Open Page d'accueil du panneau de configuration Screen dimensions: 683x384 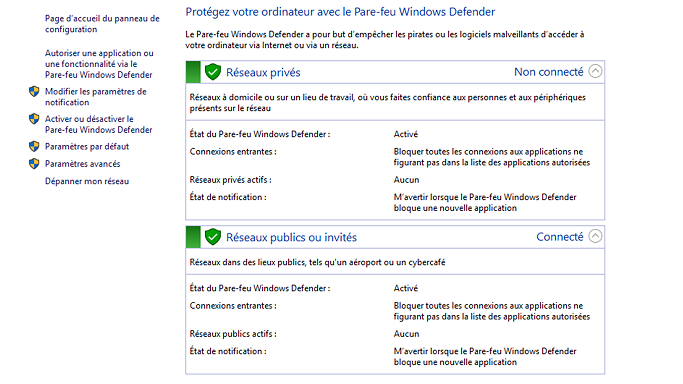point(102,24)
